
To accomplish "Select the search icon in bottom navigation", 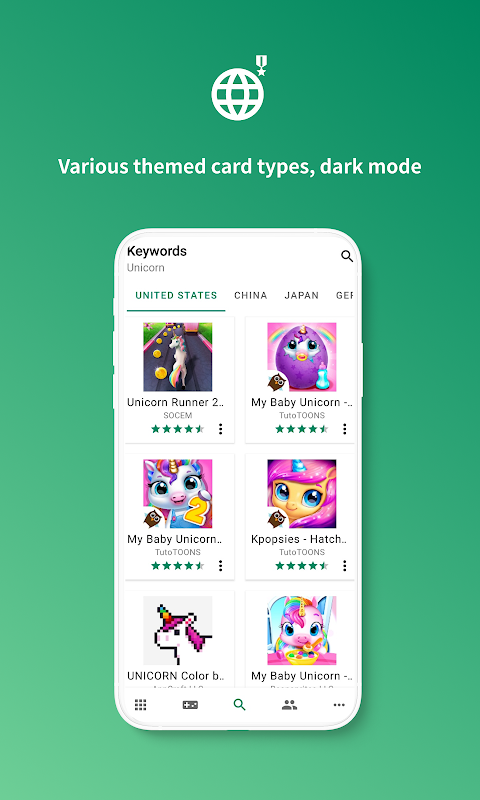I will pos(239,705).
